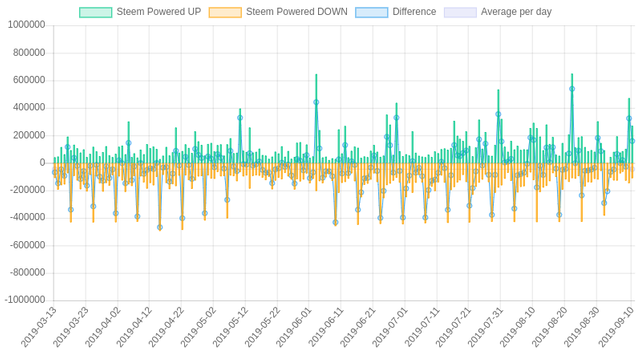Click the 2019-06-21 date label

tap(358, 327)
